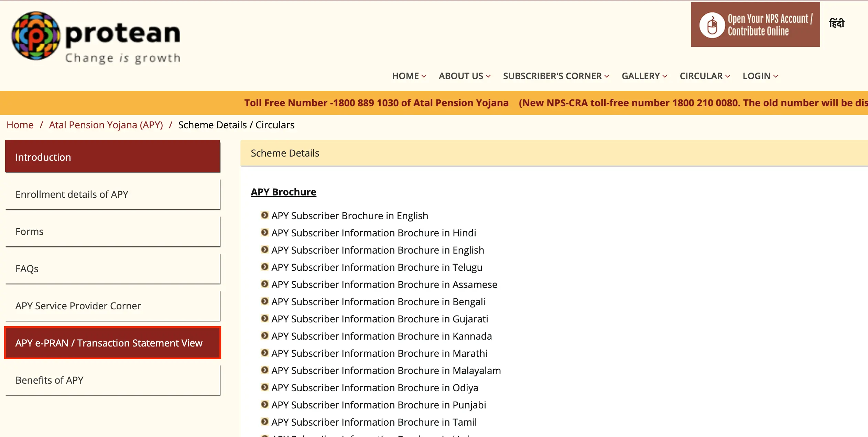Expand the ABOUT US dropdown menu
This screenshot has height=437, width=868.
pyautogui.click(x=465, y=76)
